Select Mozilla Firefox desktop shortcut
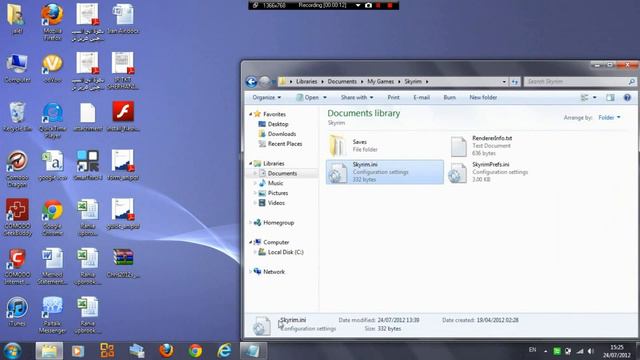Screen dimensions: 640x360 (52, 22)
